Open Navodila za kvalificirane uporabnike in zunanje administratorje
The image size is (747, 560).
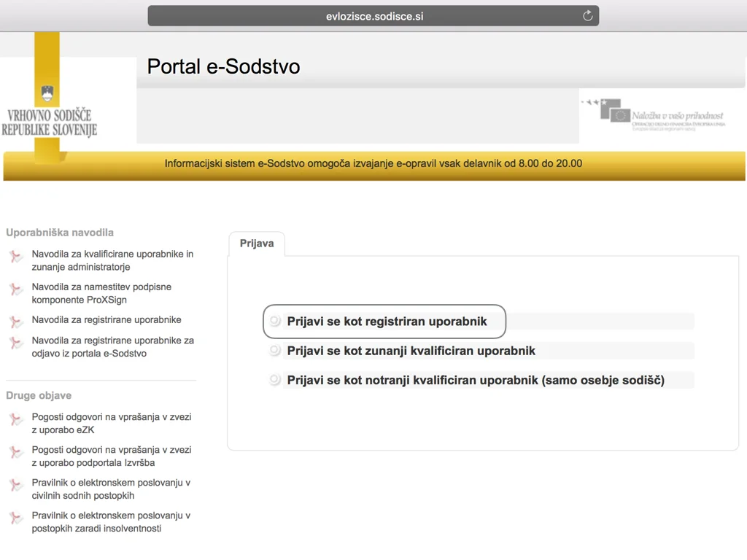(112, 260)
